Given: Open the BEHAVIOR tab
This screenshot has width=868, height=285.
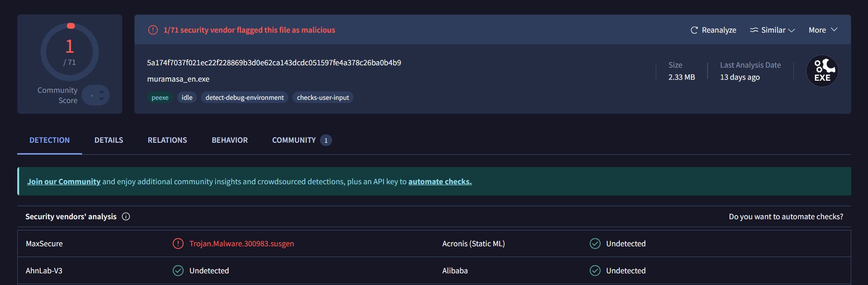Looking at the screenshot, I should (x=230, y=140).
